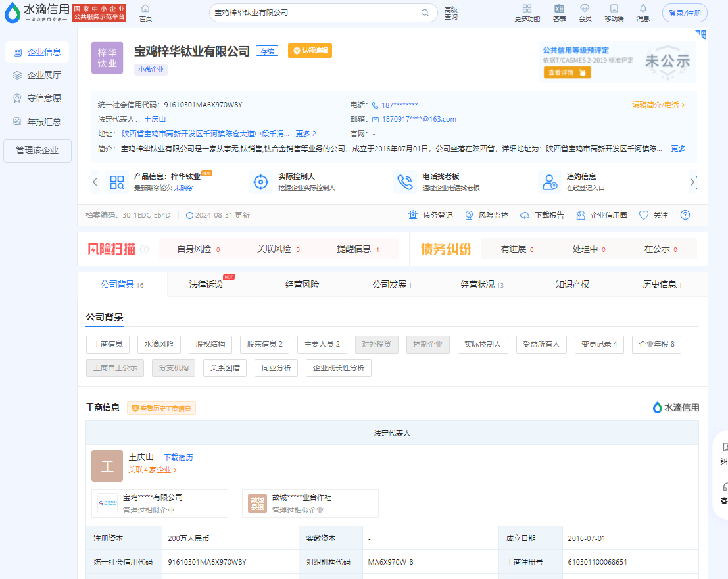Image resolution: width=728 pixels, height=579 pixels.
Task: Open 下载简历 link for 王庆山
Action: pos(178,457)
